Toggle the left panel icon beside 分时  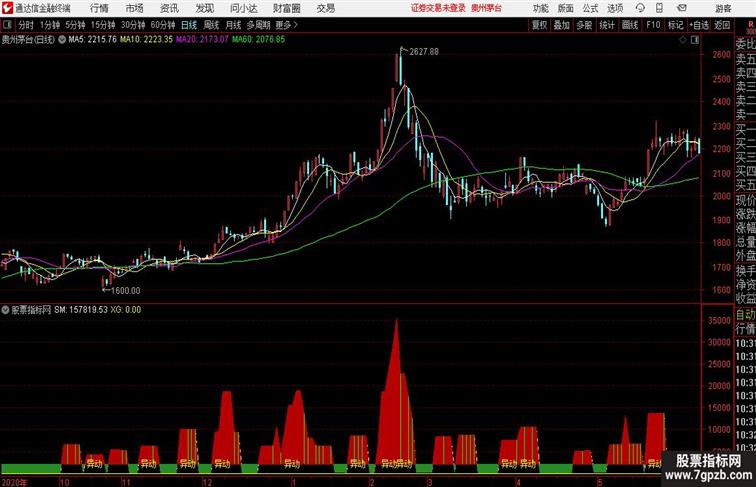[7, 25]
